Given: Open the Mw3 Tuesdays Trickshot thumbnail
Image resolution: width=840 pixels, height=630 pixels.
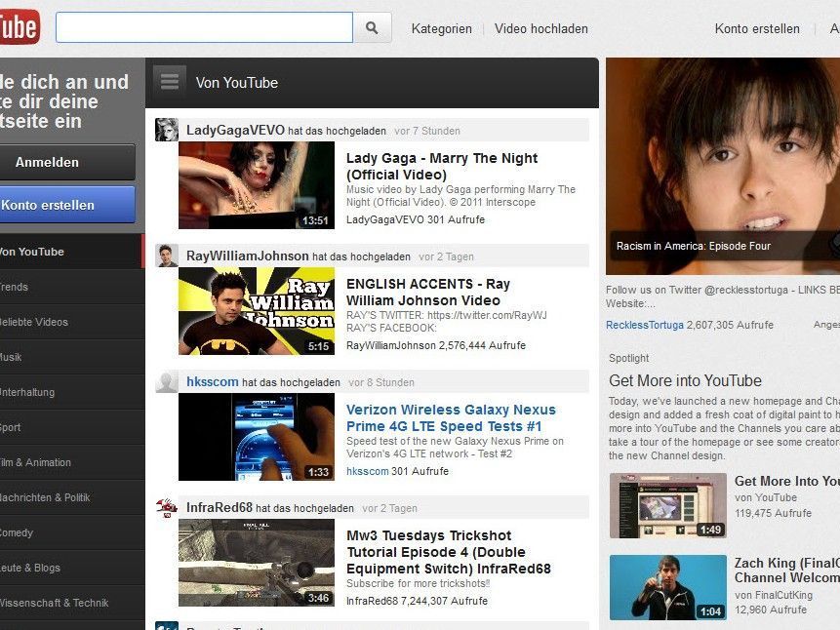Looking at the screenshot, I should coord(256,563).
